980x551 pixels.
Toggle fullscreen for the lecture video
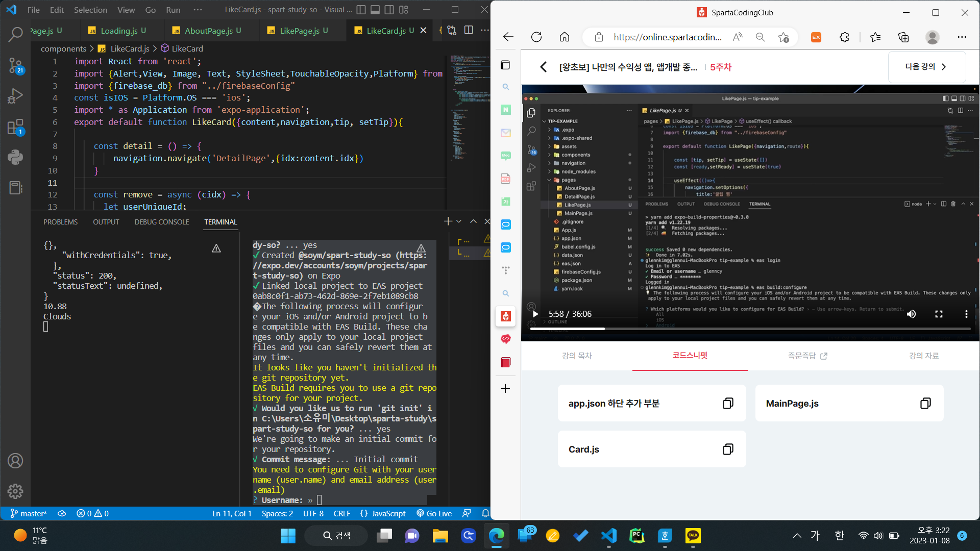[939, 314]
